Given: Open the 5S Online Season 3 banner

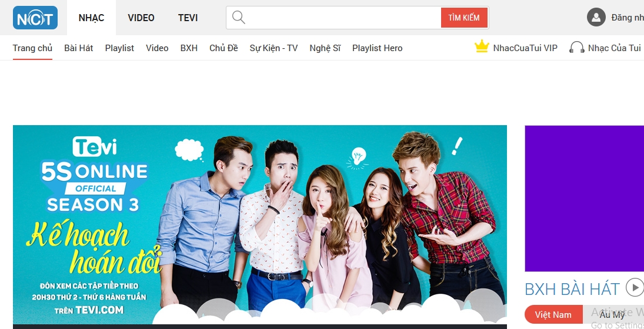Looking at the screenshot, I should [x=259, y=224].
